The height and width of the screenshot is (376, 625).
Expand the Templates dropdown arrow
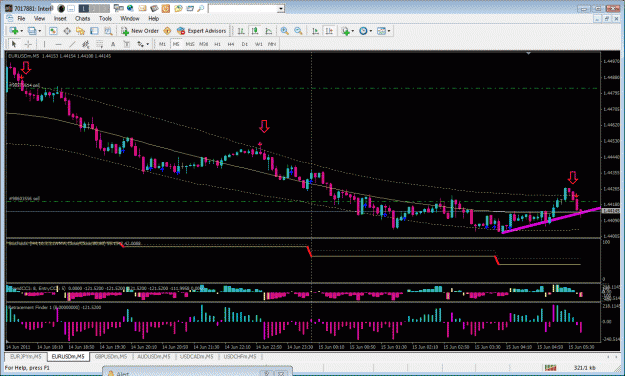tap(389, 31)
